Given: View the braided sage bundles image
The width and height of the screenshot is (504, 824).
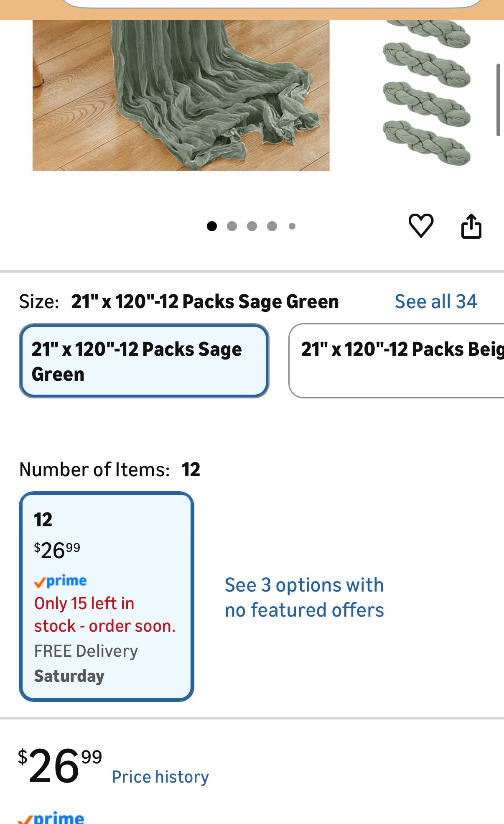Looking at the screenshot, I should [x=426, y=92].
